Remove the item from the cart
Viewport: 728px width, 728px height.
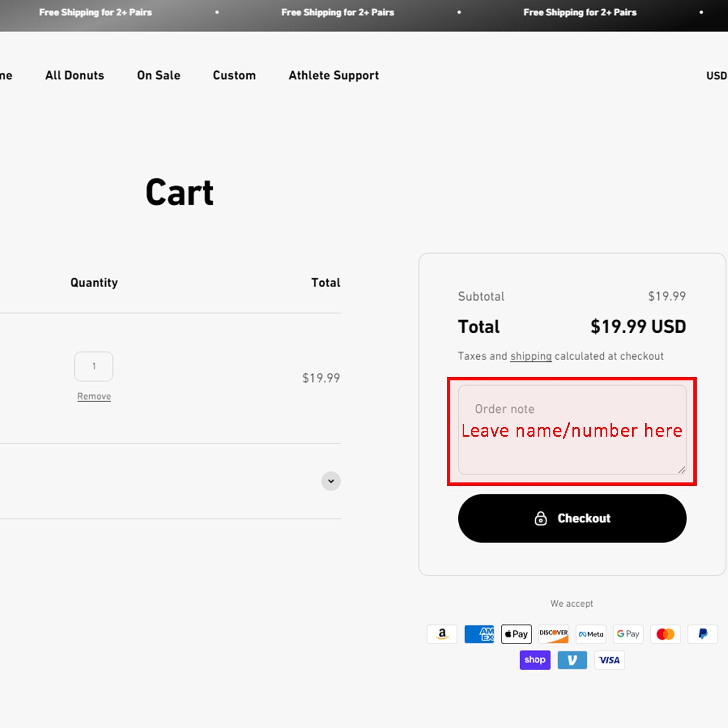point(94,396)
